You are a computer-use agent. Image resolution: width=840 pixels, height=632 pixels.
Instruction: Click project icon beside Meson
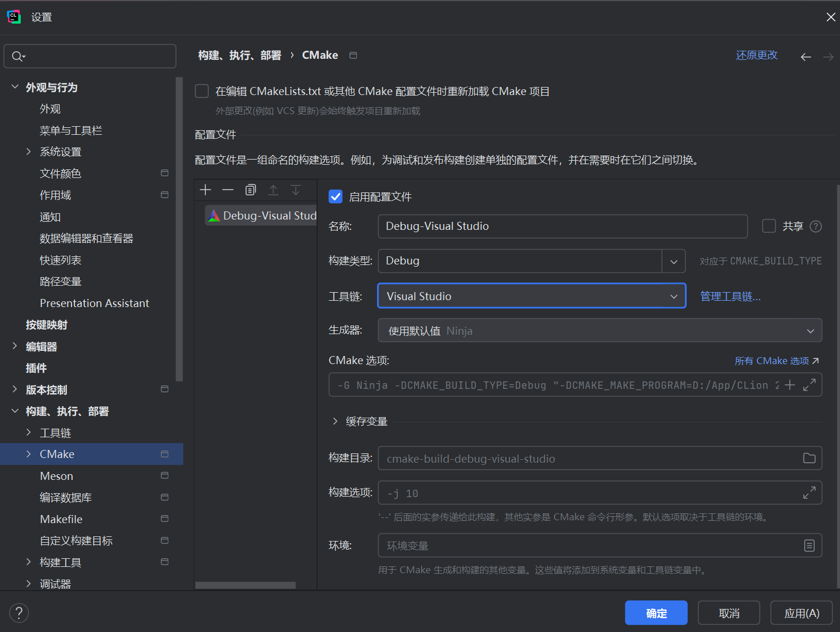(x=164, y=475)
